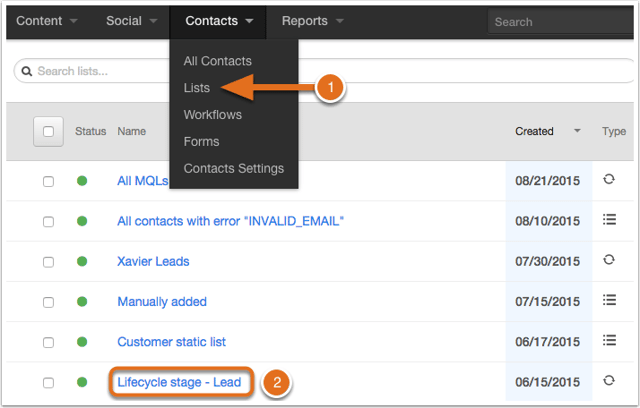Choose Lists from the Contacts menu
The height and width of the screenshot is (408, 640).
[197, 88]
